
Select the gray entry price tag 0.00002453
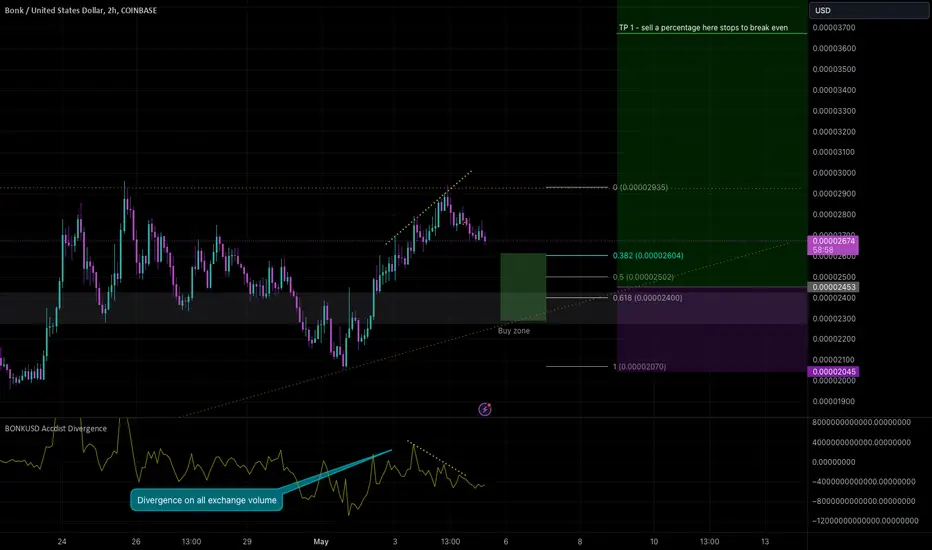tap(833, 287)
